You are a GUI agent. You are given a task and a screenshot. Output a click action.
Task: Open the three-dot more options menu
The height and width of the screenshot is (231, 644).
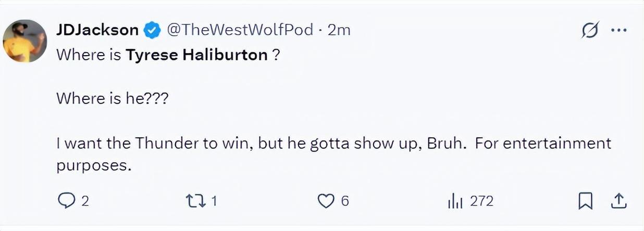pyautogui.click(x=618, y=30)
